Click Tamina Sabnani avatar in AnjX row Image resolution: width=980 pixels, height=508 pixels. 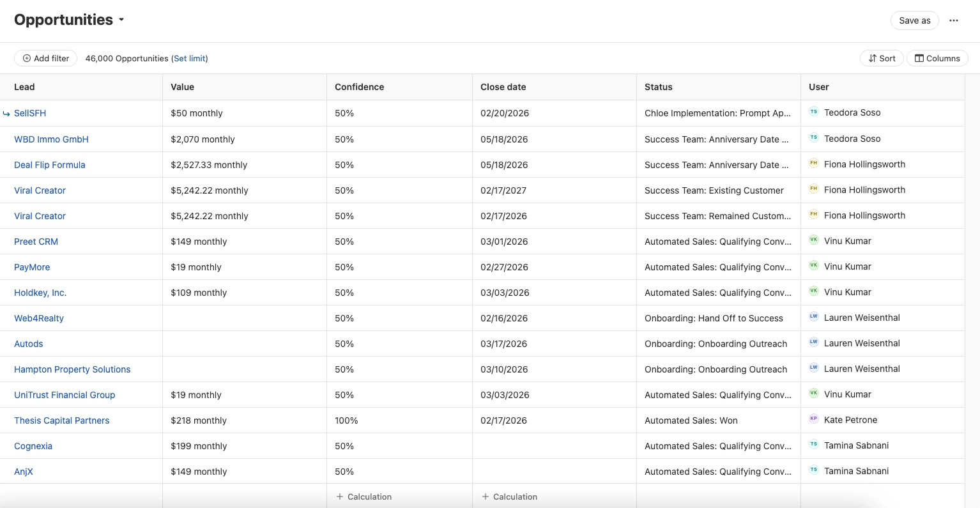[814, 470]
